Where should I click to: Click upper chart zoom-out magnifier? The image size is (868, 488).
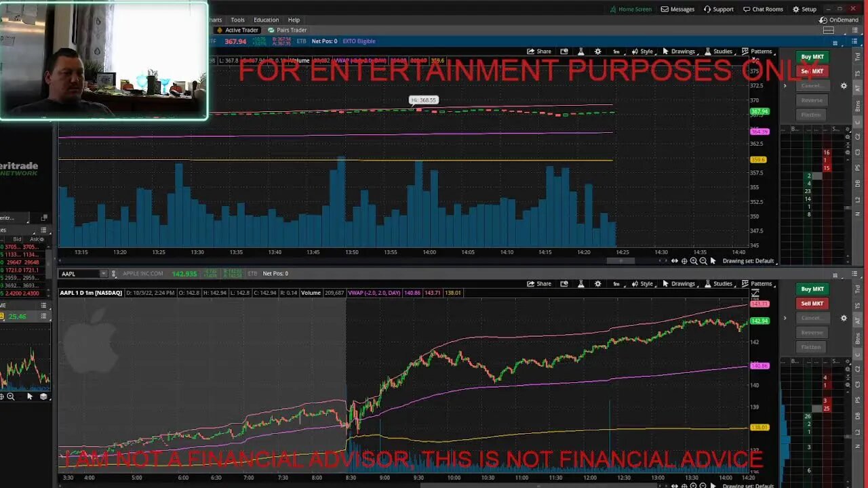[x=703, y=261]
